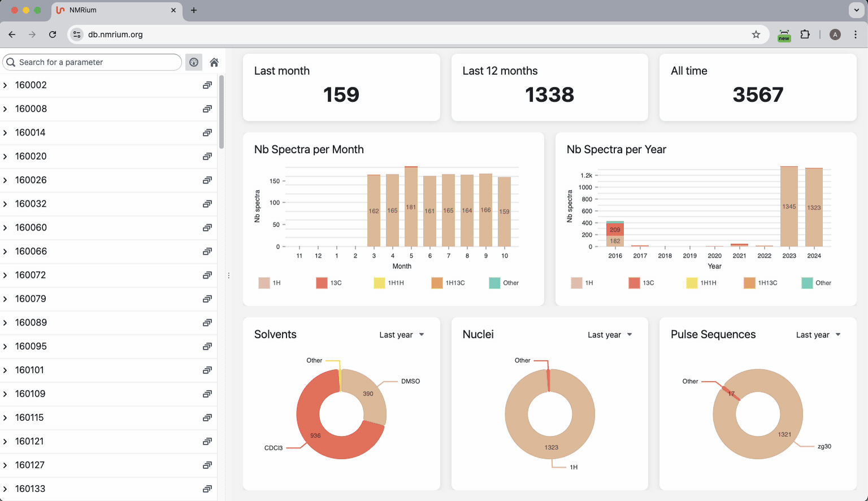The height and width of the screenshot is (501, 868).
Task: Toggle the 13C legend in Nb Spectra per Month
Action: pyautogui.click(x=329, y=283)
